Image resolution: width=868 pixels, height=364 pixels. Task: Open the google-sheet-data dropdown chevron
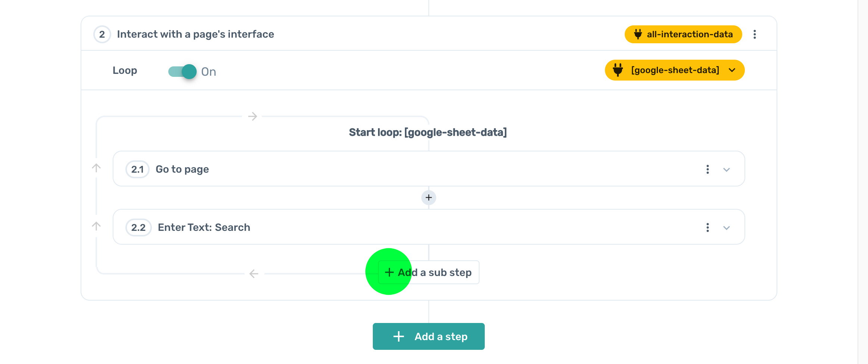[732, 70]
